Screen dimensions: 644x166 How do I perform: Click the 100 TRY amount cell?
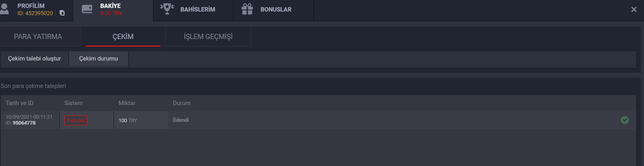point(128,120)
